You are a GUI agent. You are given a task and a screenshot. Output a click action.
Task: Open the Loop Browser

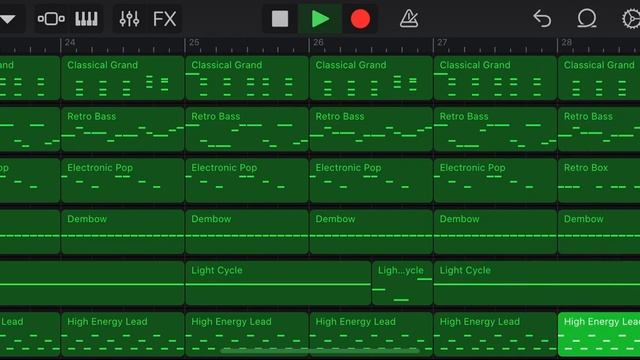tap(587, 19)
